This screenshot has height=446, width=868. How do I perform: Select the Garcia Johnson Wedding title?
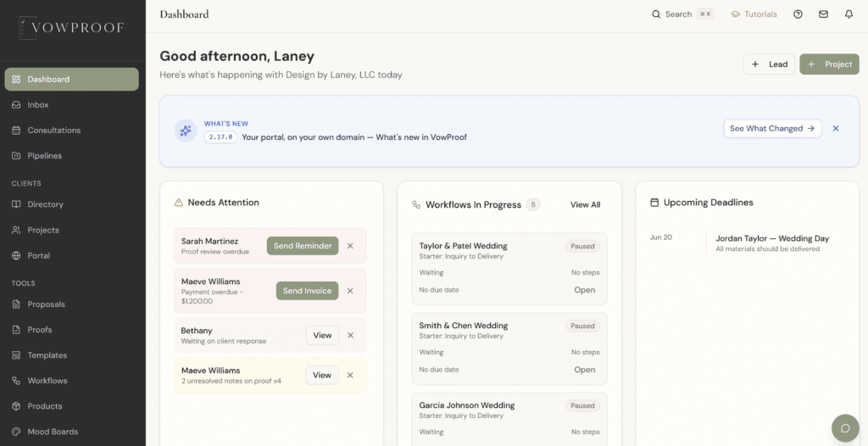click(467, 405)
